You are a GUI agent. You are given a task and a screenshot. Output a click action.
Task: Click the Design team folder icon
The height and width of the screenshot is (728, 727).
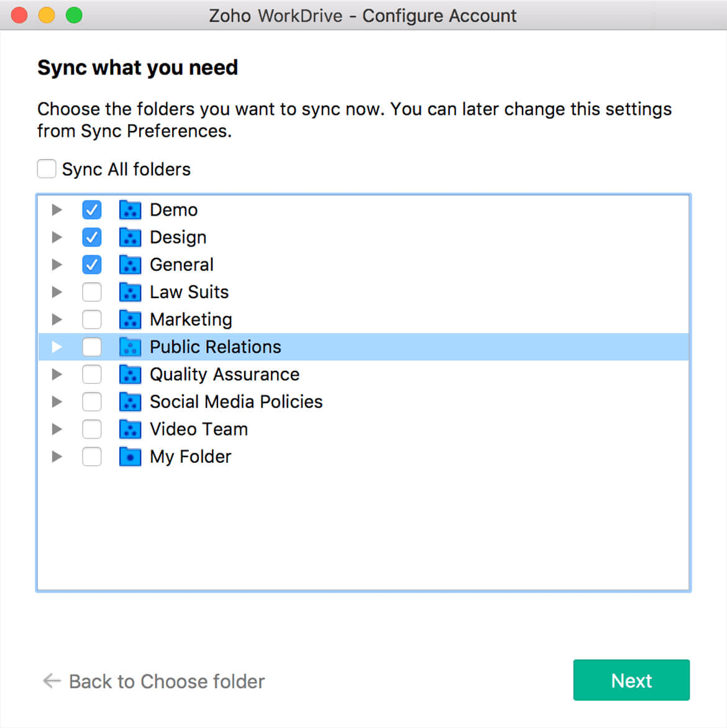pos(130,237)
